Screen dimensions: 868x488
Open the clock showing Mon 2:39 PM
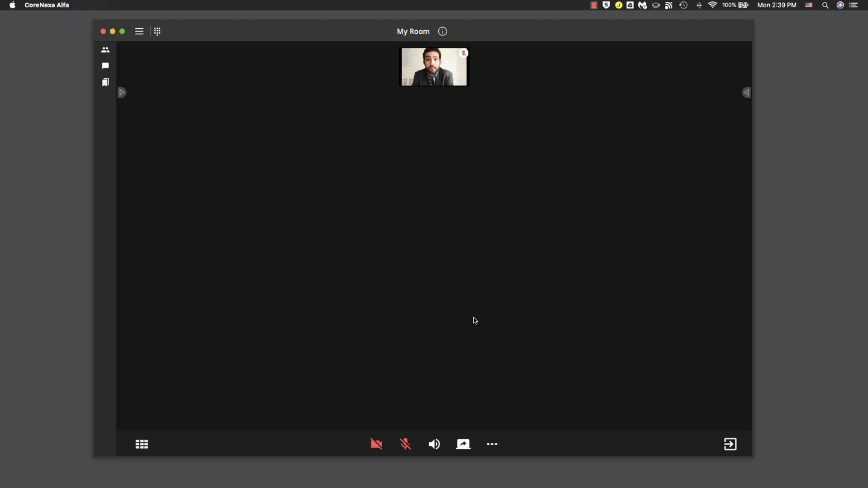point(776,5)
